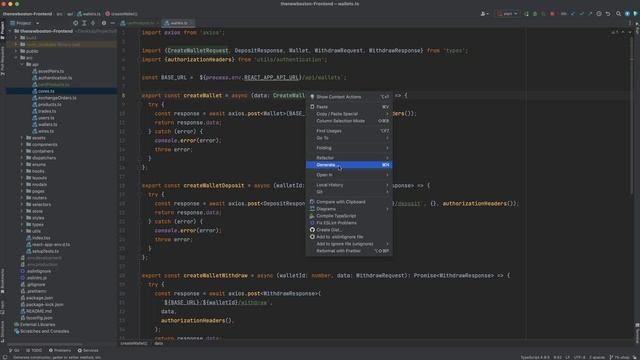Image resolution: width=640 pixels, height=360 pixels.
Task: Open the Project vertical tool tab
Action: tap(2, 31)
